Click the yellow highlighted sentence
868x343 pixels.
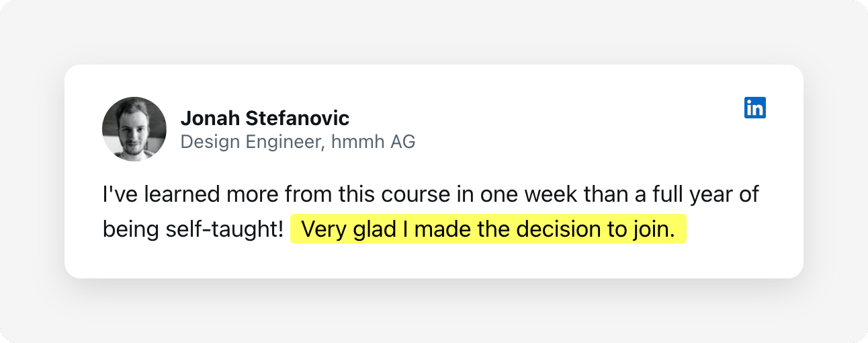[x=488, y=229]
